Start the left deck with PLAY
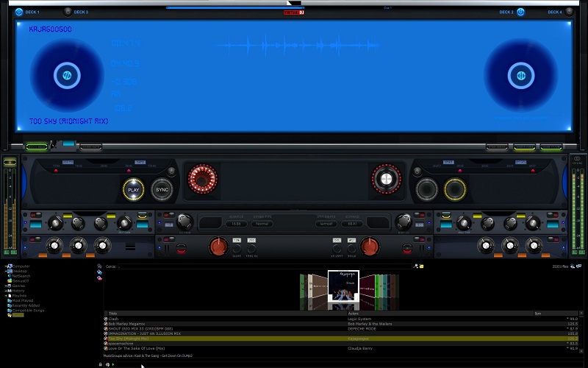This screenshot has height=368, width=588. click(x=134, y=190)
